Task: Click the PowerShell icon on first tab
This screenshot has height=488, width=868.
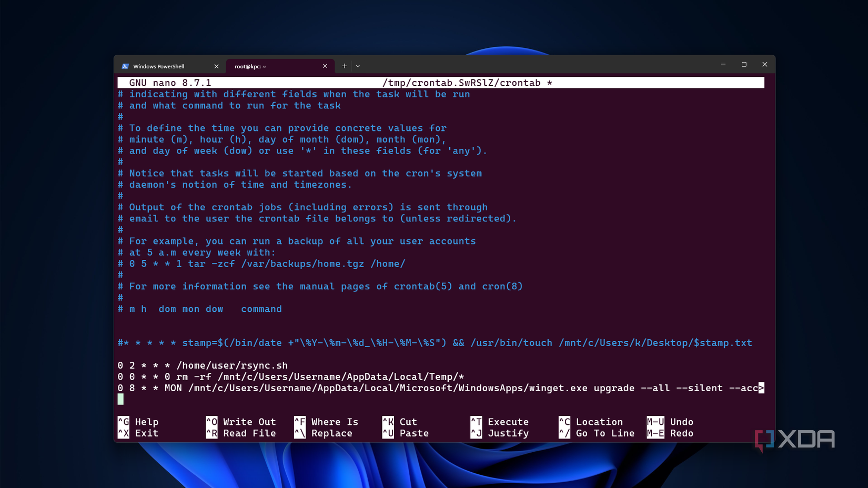Action: (x=125, y=66)
